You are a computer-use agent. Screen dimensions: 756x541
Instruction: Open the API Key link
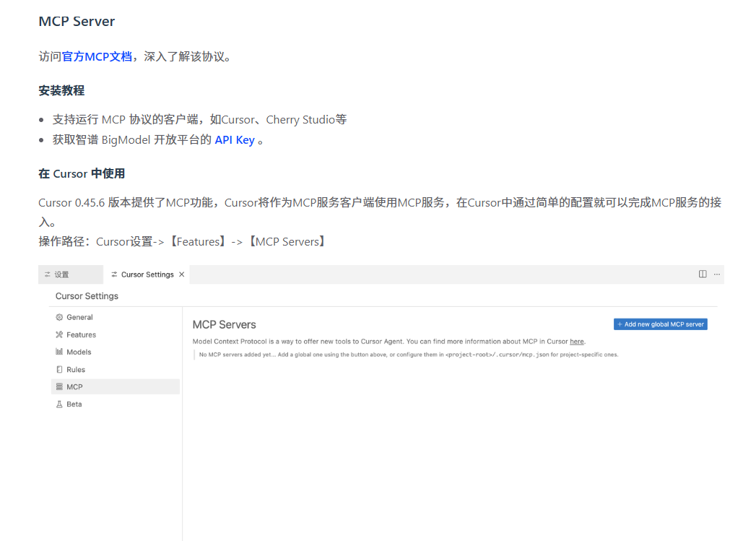tap(234, 139)
